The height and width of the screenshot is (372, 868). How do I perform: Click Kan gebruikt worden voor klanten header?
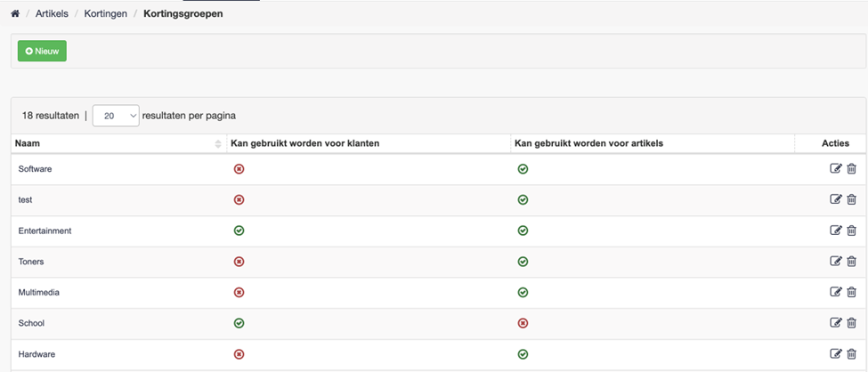[305, 143]
